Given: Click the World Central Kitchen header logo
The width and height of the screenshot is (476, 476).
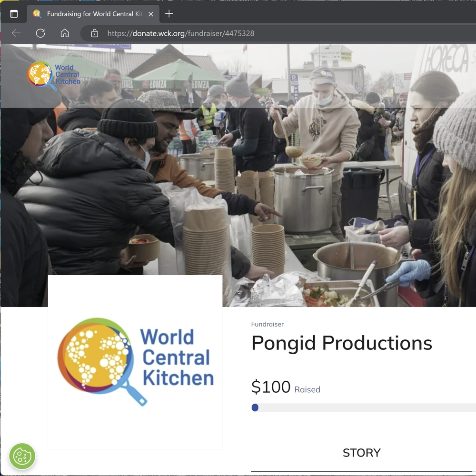Looking at the screenshot, I should click(x=54, y=75).
